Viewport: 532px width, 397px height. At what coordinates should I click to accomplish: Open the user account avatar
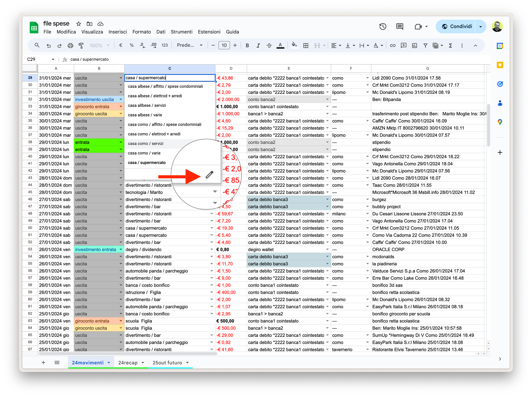click(497, 26)
